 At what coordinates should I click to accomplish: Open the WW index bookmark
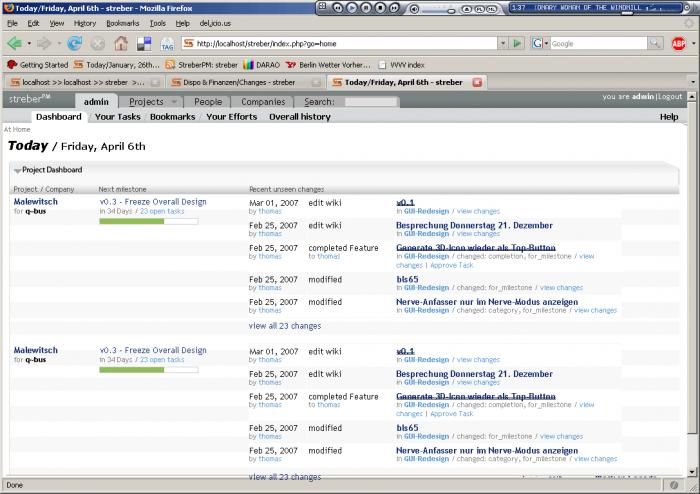401,65
